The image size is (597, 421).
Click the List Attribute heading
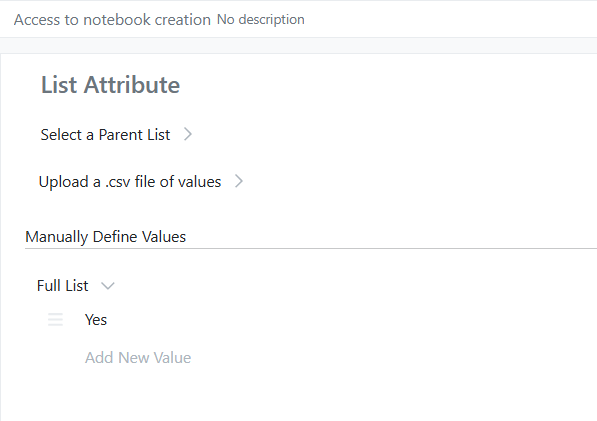coord(110,85)
